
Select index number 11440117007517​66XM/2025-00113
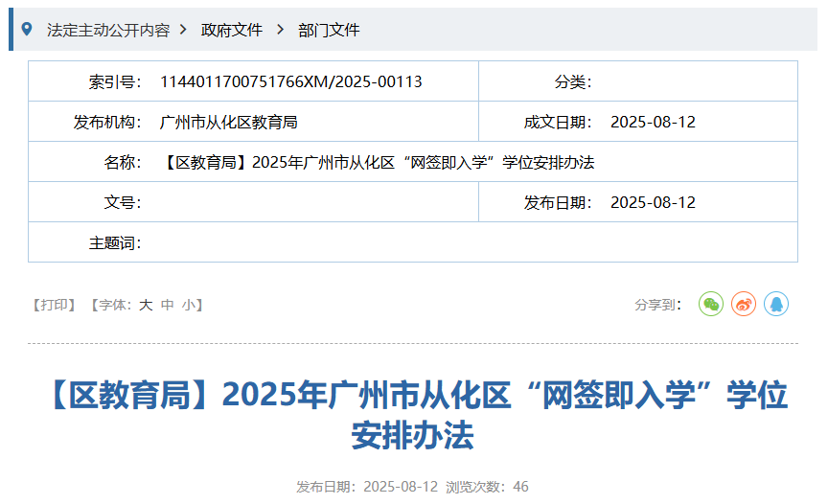pos(291,81)
